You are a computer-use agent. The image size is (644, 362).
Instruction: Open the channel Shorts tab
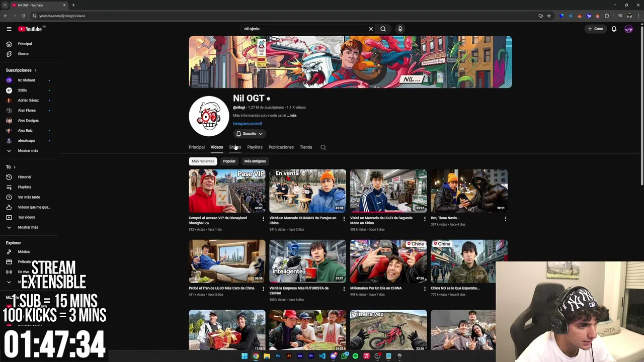(235, 147)
